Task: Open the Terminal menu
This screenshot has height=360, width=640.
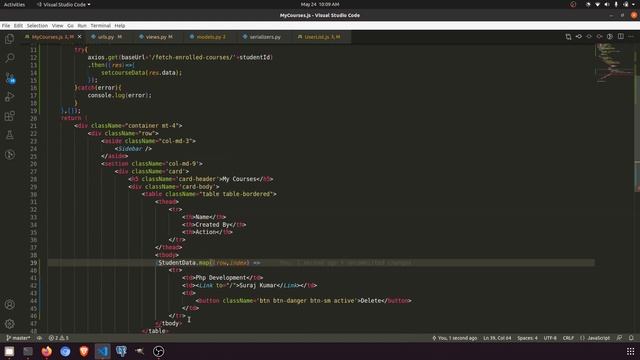Action: 100,25
